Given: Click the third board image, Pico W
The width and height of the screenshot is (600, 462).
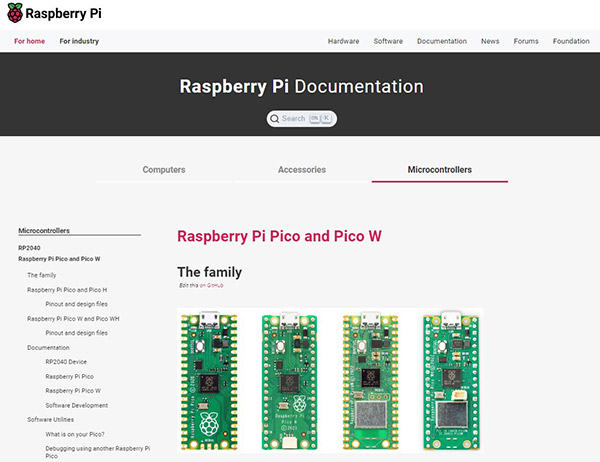Looking at the screenshot, I should [370, 381].
